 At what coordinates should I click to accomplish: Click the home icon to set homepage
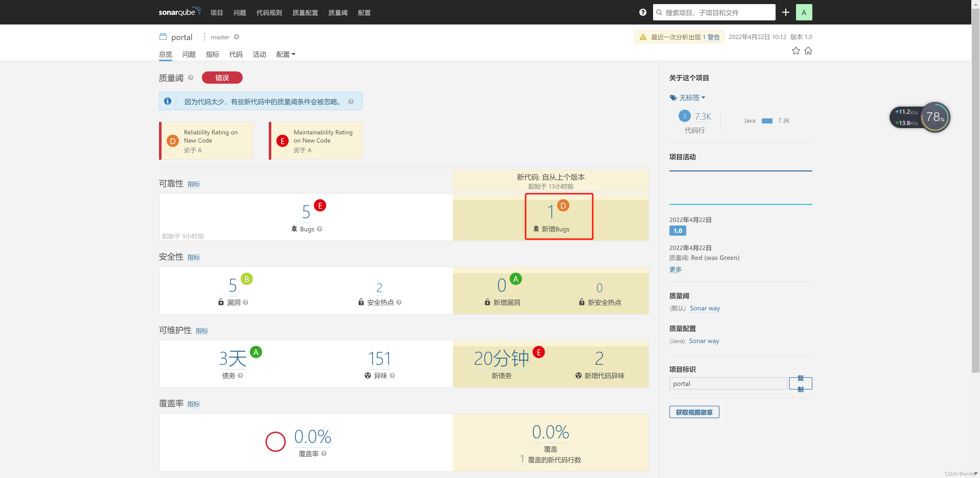808,51
